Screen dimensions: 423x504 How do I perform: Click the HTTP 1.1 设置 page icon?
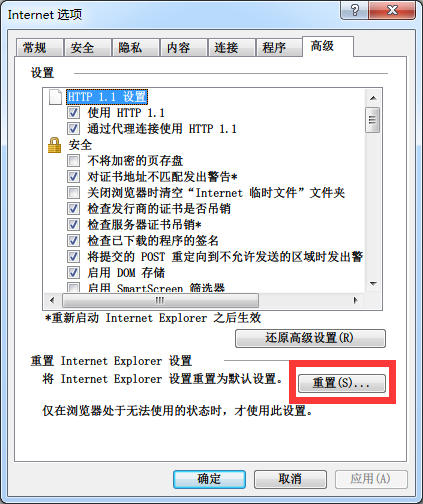55,97
